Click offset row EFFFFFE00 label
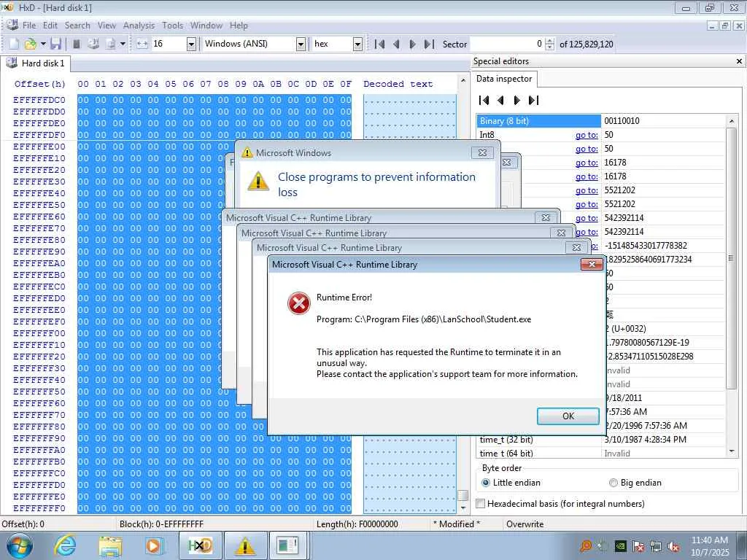Viewport: 747px width, 560px height. [x=39, y=147]
